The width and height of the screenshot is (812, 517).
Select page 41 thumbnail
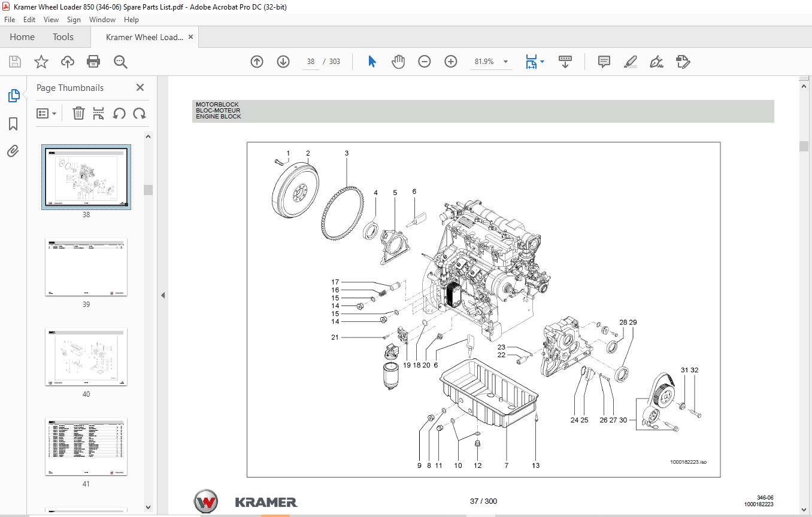point(86,446)
